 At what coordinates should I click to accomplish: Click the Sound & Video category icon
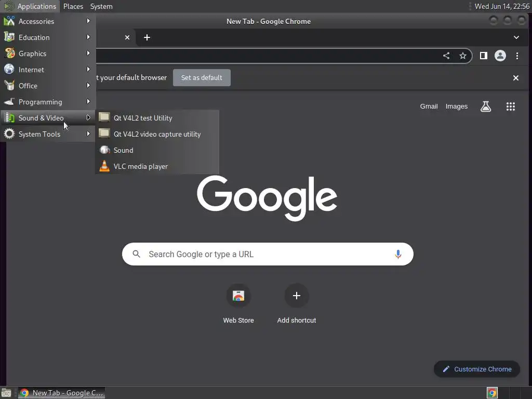[x=9, y=118]
